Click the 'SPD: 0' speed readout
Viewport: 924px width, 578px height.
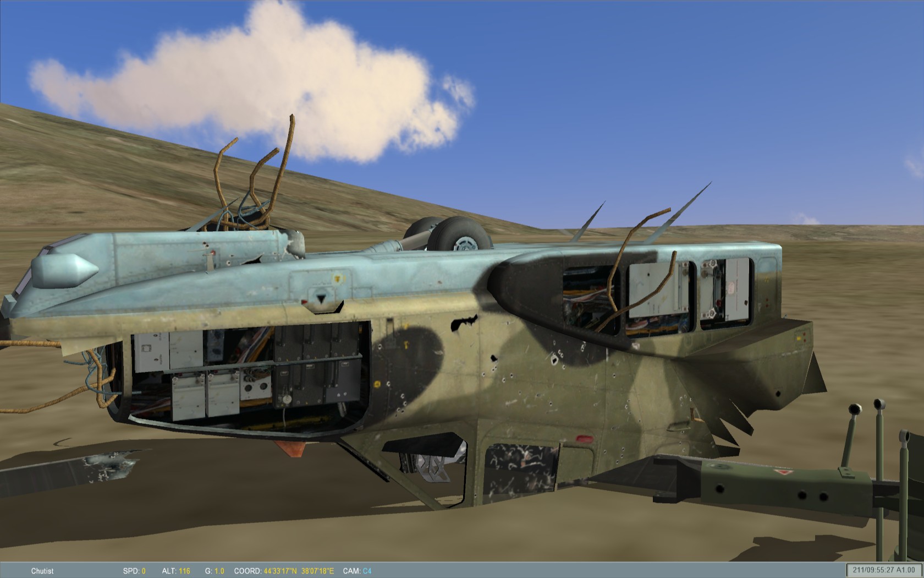134,571
